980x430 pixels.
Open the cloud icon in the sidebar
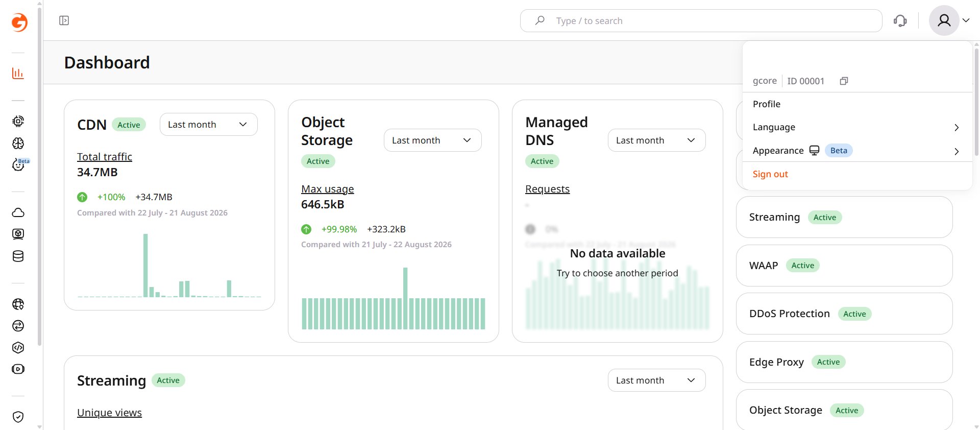[x=18, y=212]
